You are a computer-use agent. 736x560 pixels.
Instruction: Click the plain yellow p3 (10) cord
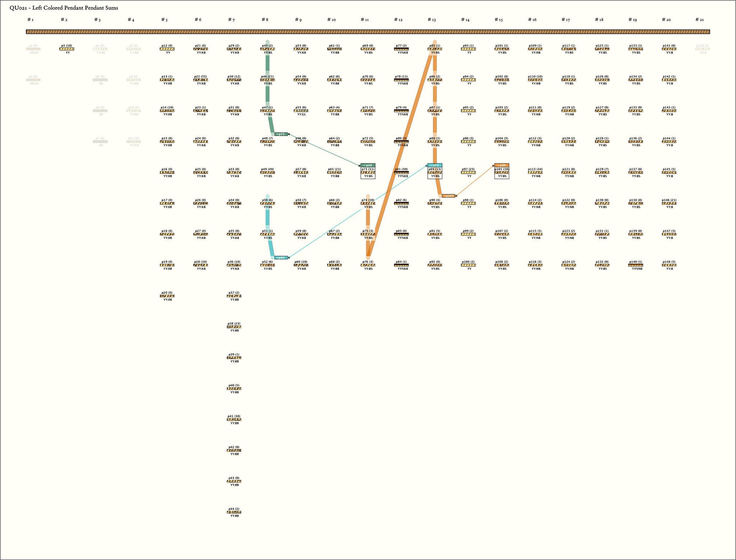pyautogui.click(x=66, y=49)
